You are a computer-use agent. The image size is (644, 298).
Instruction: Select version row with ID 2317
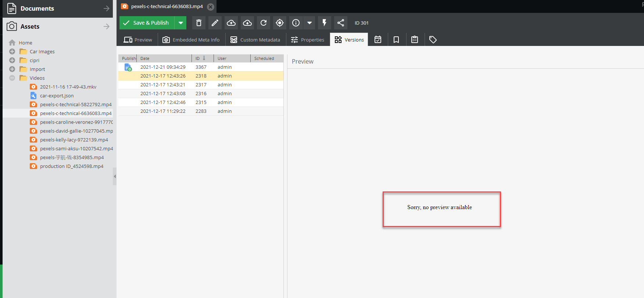pos(201,85)
